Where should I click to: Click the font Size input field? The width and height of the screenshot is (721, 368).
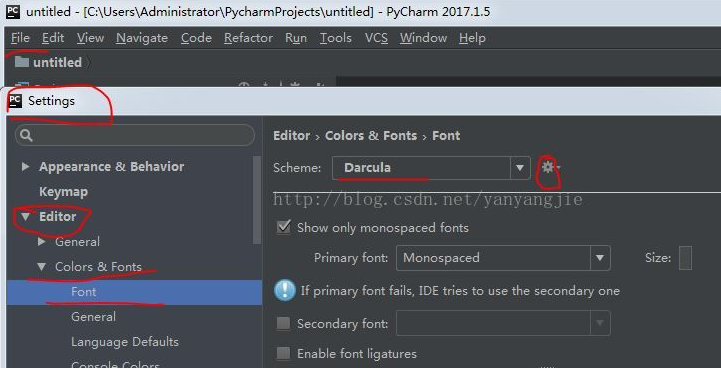pos(685,258)
